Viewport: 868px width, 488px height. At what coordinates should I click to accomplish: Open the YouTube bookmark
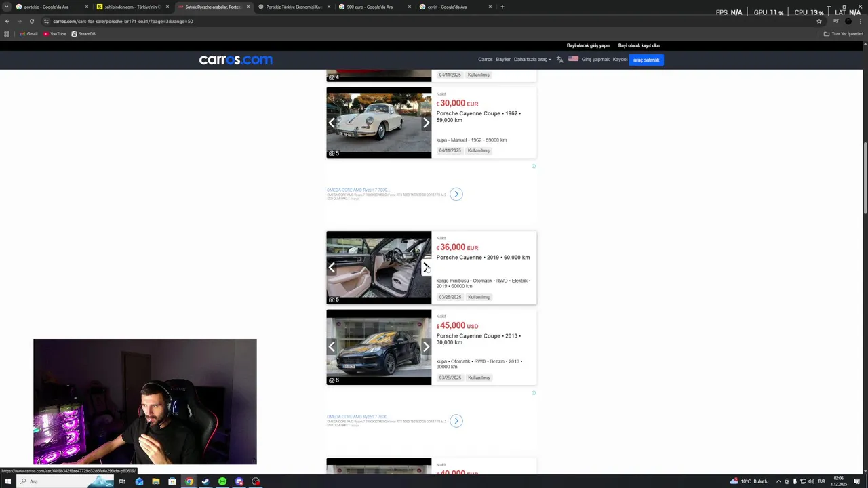coord(55,34)
